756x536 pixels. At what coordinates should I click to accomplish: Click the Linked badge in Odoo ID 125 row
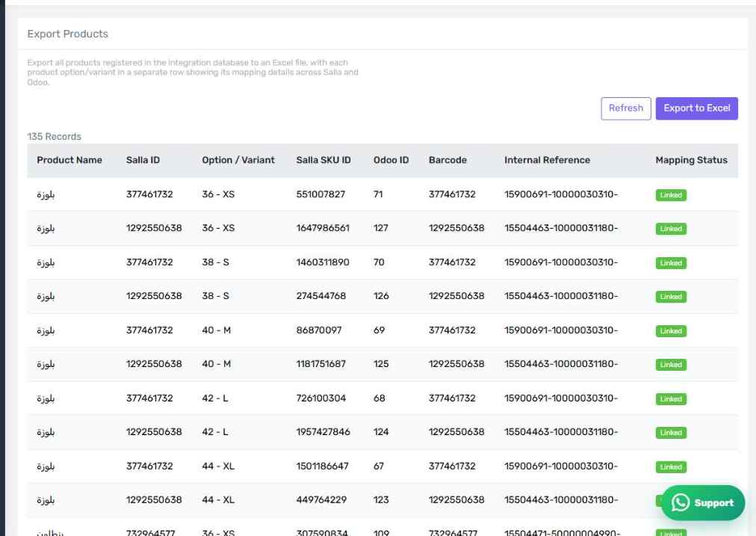[x=671, y=365]
